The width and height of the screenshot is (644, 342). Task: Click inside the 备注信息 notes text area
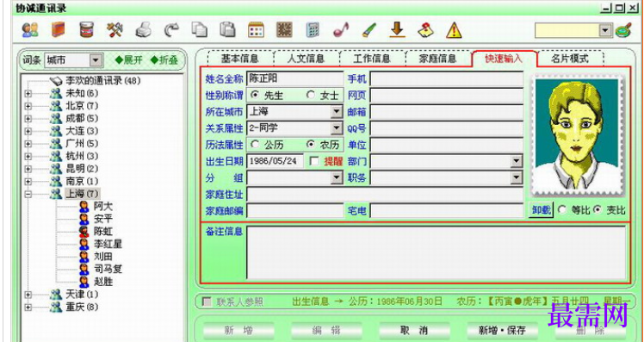pos(437,252)
